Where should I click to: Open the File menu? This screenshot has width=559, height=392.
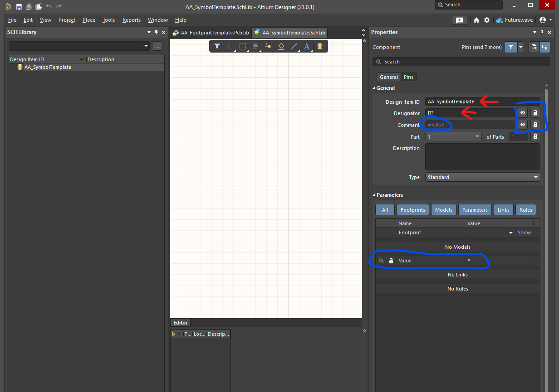tap(12, 20)
